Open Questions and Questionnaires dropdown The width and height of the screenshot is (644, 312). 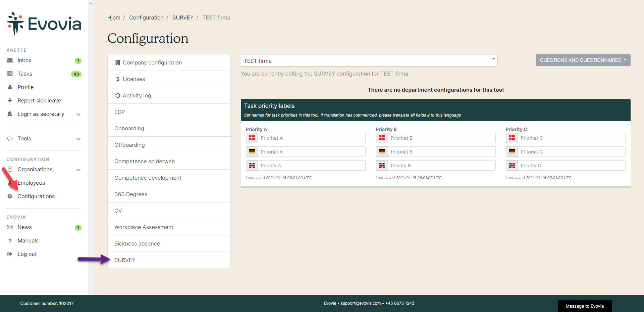pyautogui.click(x=583, y=60)
